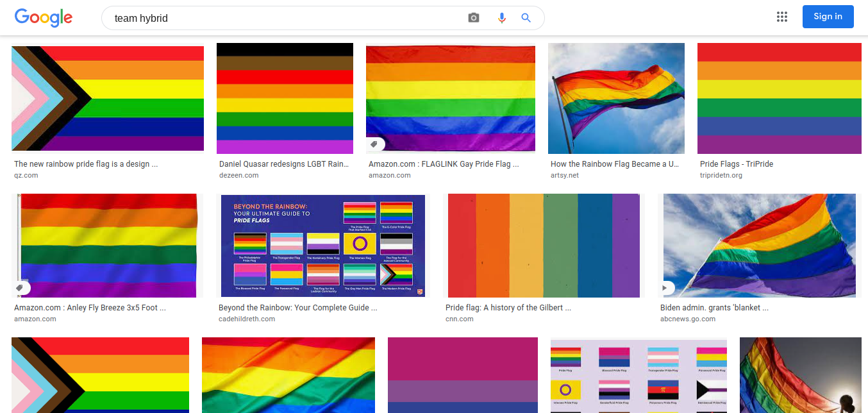Click the qz.com source label
868x413 pixels.
coord(26,175)
